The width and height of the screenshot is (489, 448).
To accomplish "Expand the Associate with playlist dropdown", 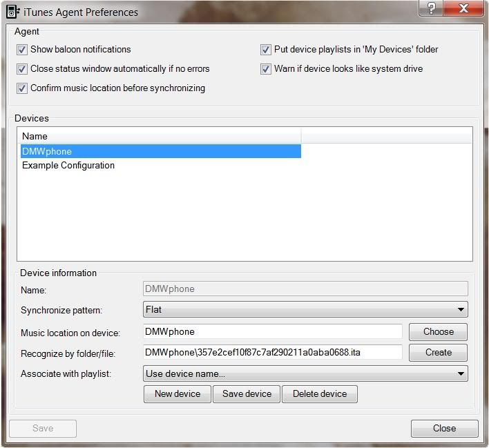I will (305, 373).
